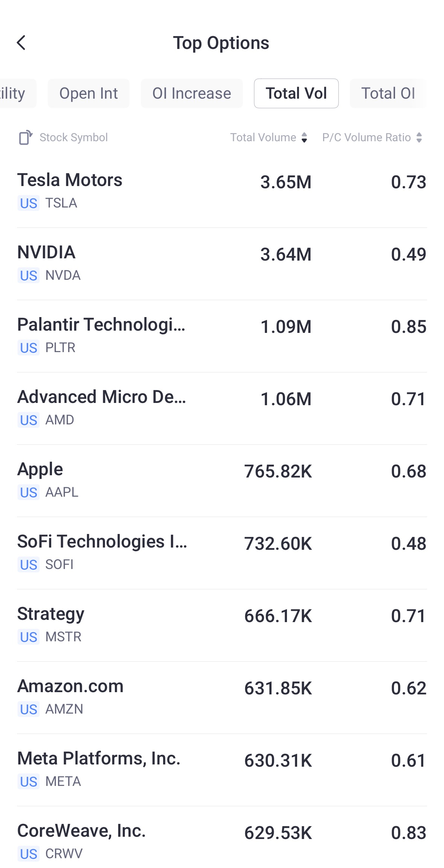Open the Apple AAPL row
The width and height of the screenshot is (444, 868).
(x=222, y=480)
